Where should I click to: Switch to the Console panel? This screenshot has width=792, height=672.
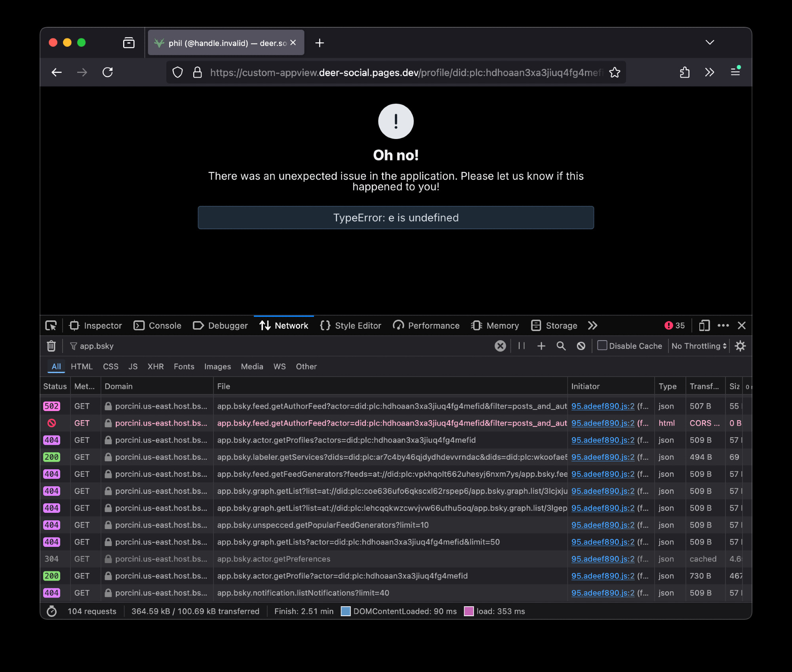point(157,326)
